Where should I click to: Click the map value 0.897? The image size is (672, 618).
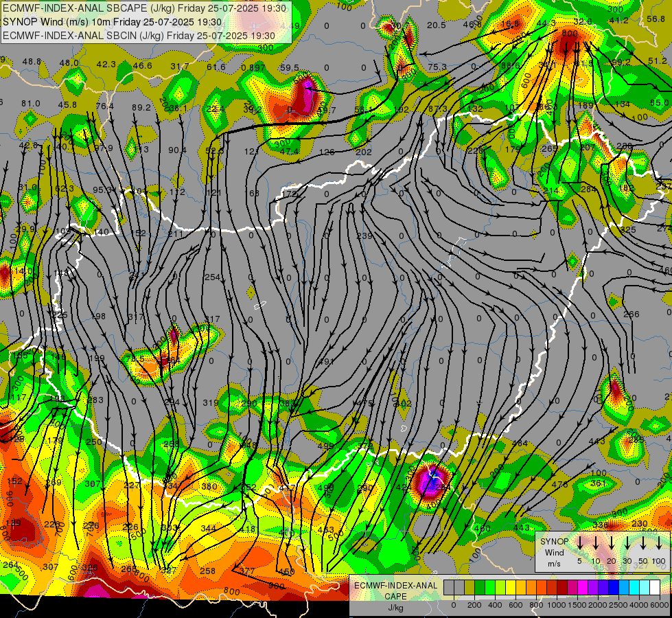[253, 67]
